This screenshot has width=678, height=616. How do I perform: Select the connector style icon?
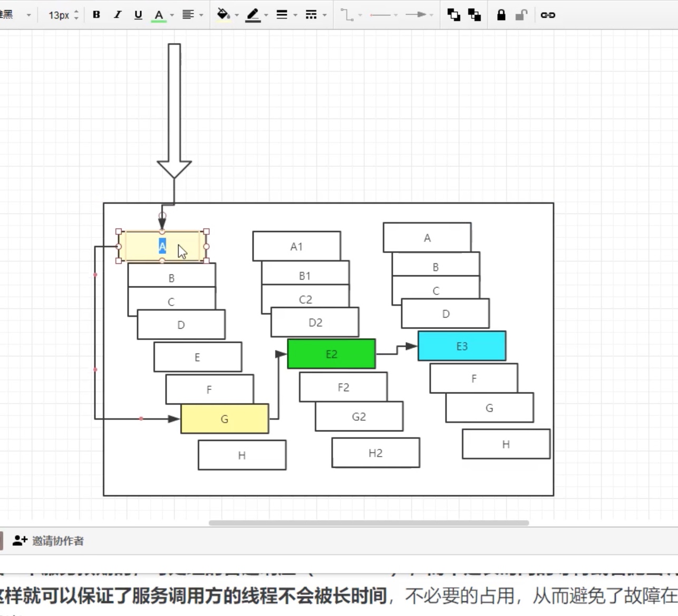coord(348,15)
